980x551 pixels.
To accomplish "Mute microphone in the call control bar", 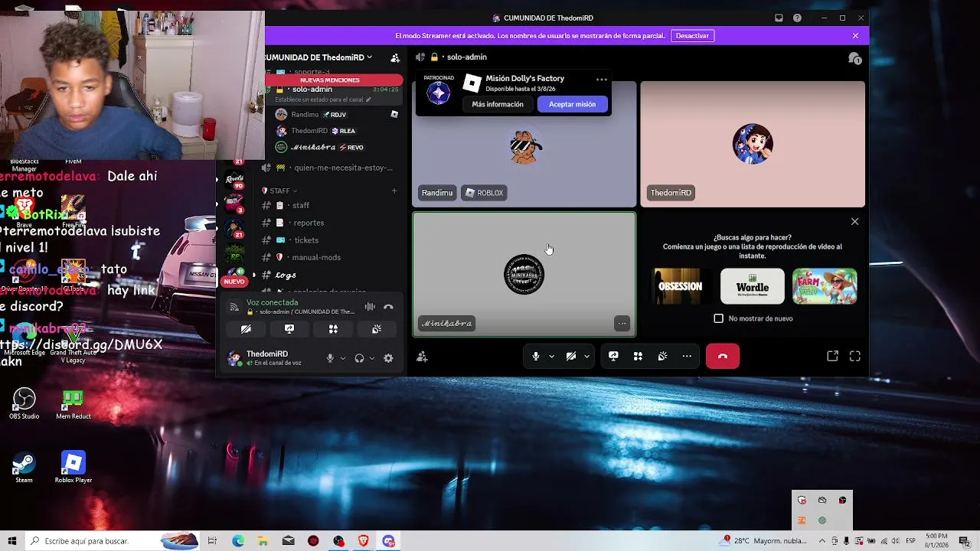I will [536, 356].
